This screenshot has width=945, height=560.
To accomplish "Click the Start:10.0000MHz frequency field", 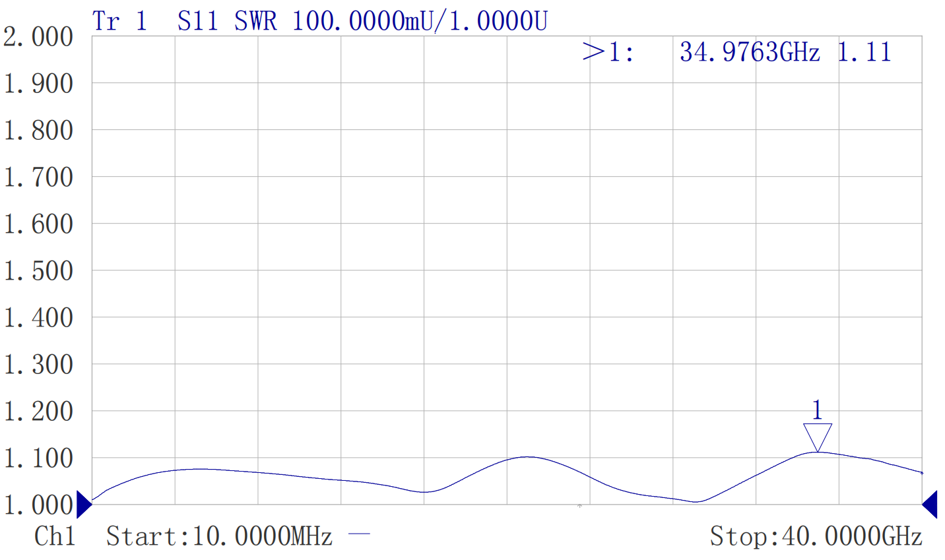I will pos(219,536).
